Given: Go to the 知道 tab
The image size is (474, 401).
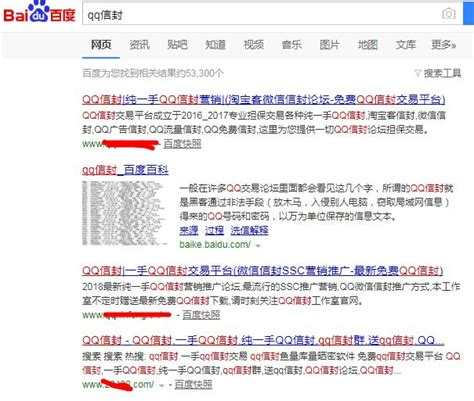Looking at the screenshot, I should [215, 45].
